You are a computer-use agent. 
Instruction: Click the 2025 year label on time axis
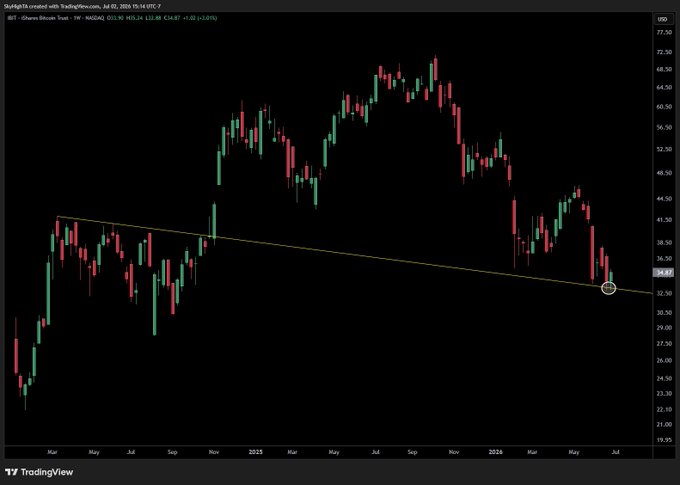[x=255, y=452]
